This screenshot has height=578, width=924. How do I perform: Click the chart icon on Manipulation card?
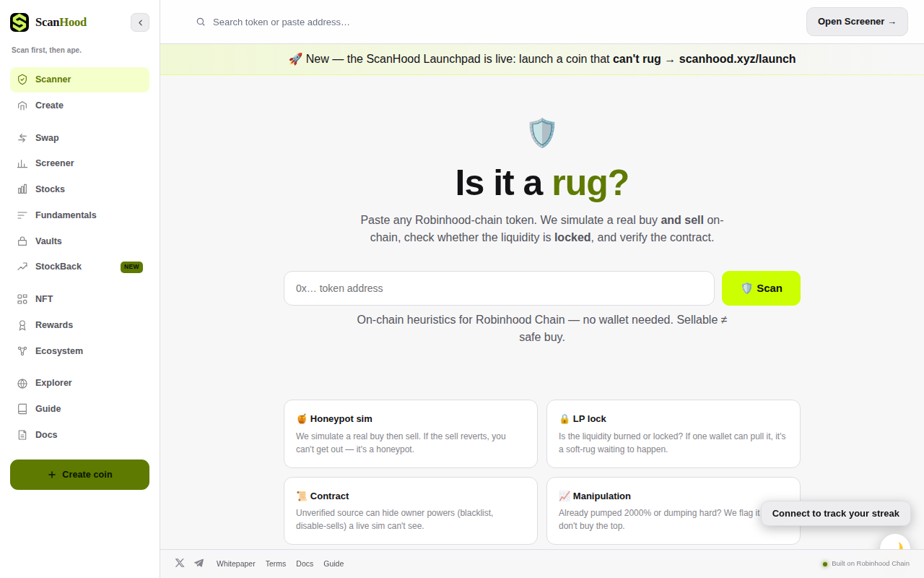tap(565, 496)
